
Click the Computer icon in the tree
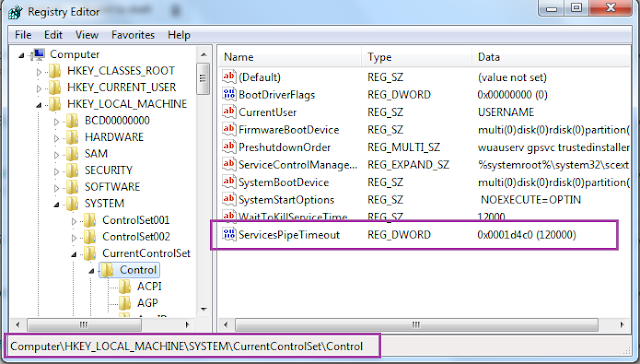tap(37, 54)
